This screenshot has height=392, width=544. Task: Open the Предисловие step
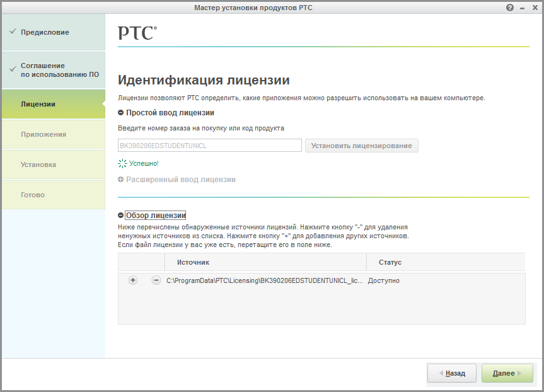(x=54, y=32)
